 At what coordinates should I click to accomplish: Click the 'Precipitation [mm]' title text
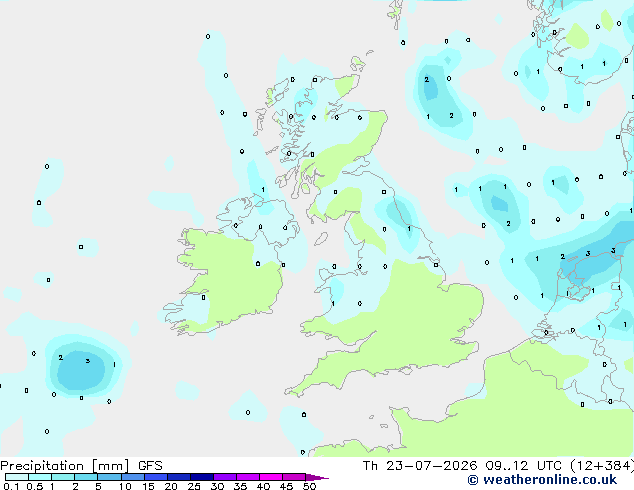tap(65, 466)
